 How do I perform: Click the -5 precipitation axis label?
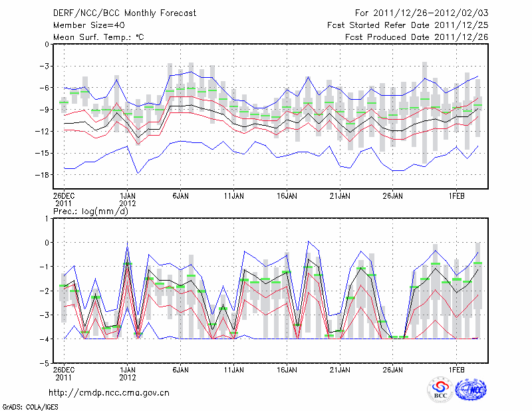point(45,364)
